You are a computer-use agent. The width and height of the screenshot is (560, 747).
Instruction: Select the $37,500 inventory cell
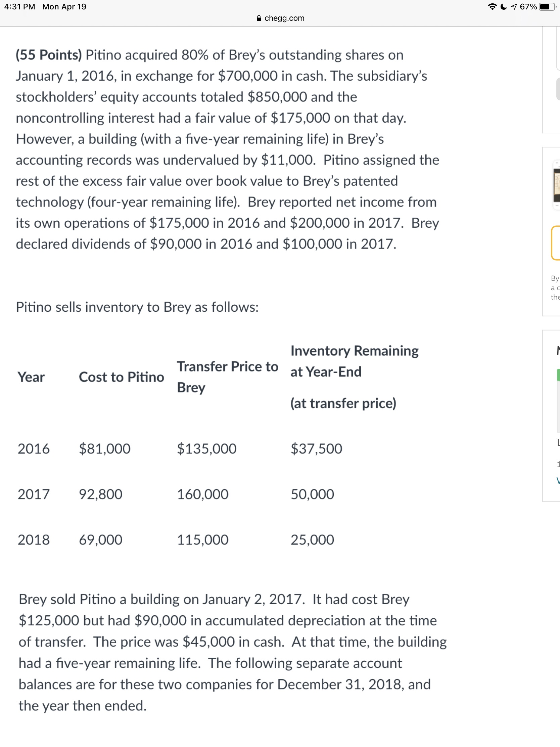click(x=316, y=448)
